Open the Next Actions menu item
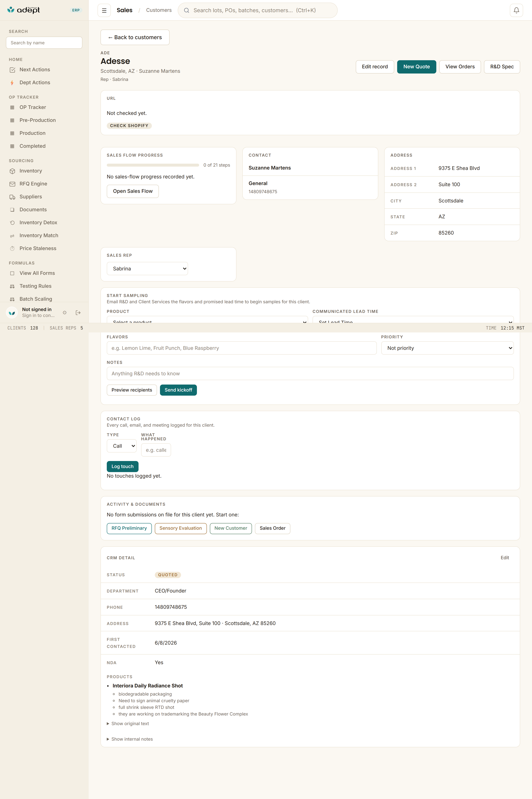 pyautogui.click(x=44, y=70)
